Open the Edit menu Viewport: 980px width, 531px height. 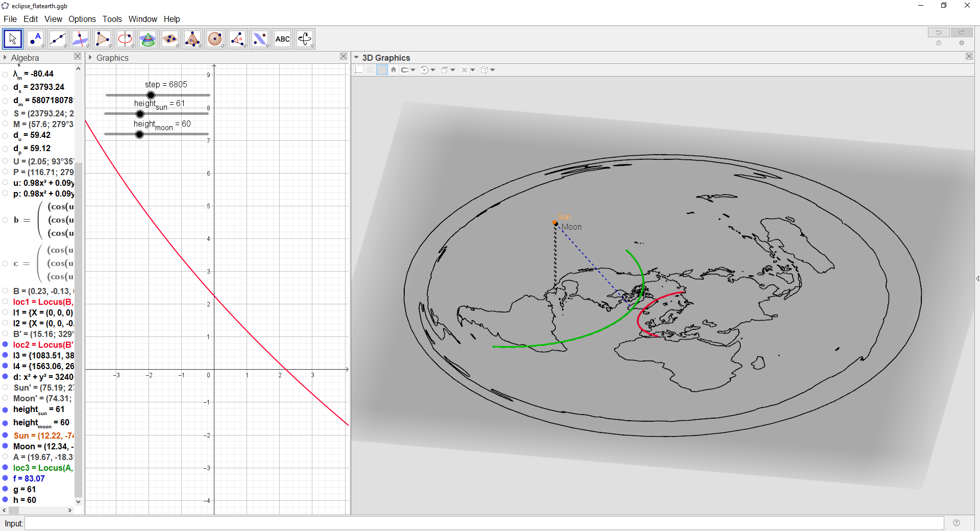click(31, 19)
